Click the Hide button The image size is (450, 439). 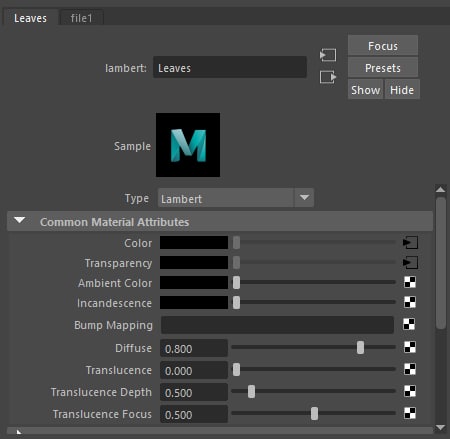coord(402,90)
